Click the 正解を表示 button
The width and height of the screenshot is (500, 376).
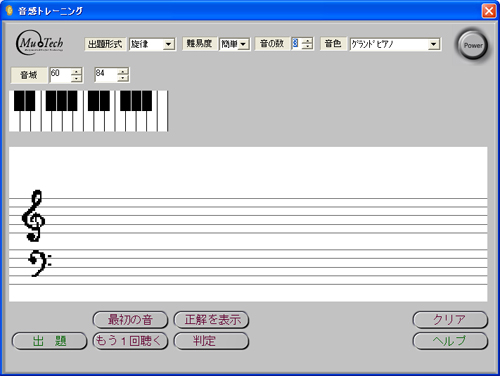coord(211,320)
